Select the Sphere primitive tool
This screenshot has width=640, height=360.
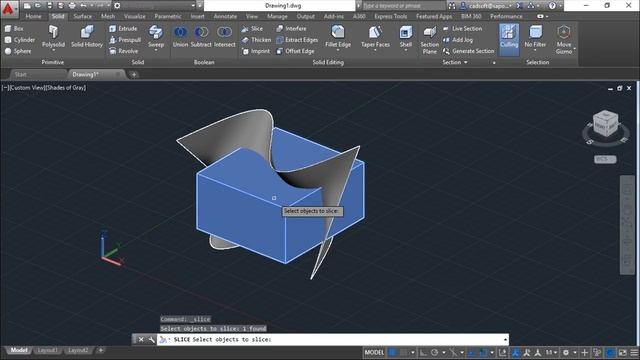pos(18,51)
